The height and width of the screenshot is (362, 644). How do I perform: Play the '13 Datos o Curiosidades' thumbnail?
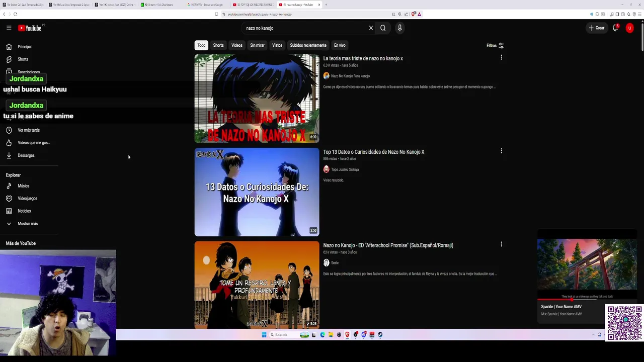tap(257, 192)
